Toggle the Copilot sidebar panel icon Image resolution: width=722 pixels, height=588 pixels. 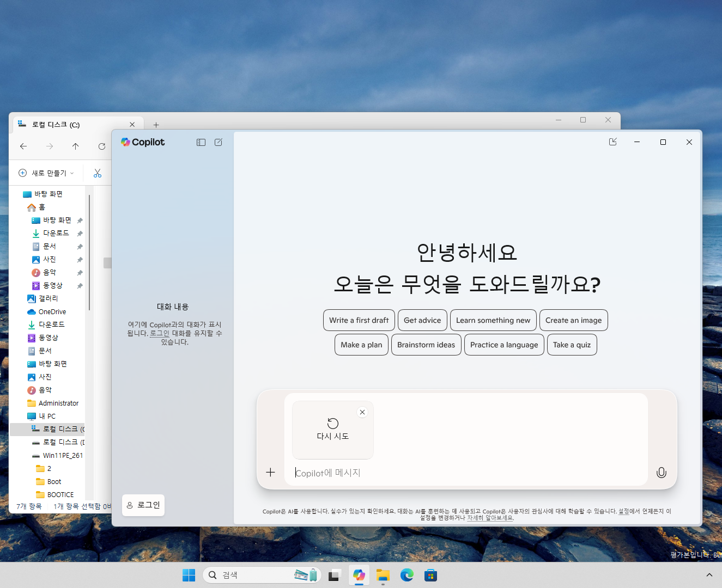[201, 142]
